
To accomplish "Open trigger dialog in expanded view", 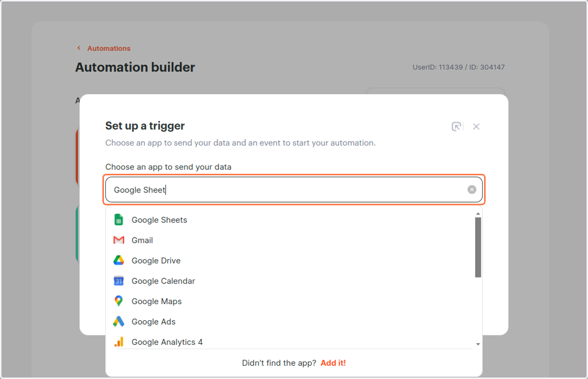I will [456, 127].
